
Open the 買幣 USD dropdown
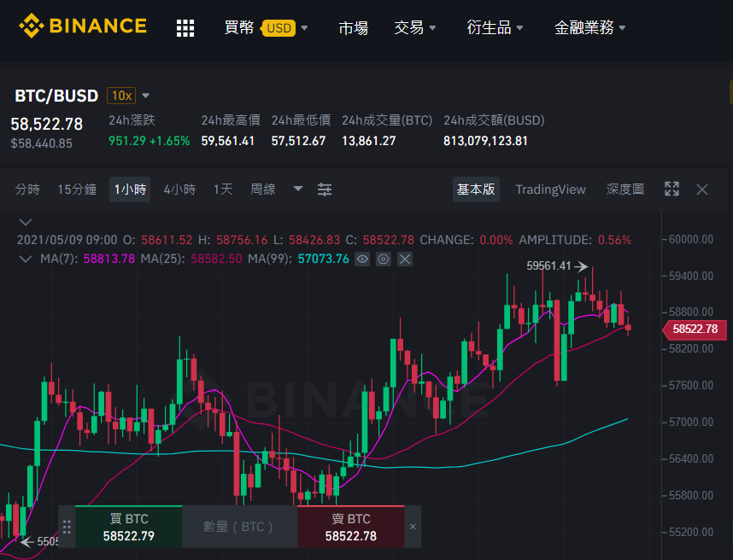[266, 28]
